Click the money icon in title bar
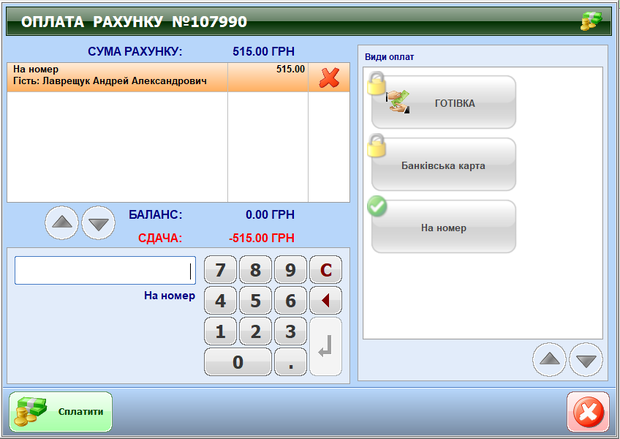Screen dimensions: 620x439 pyautogui.click(x=592, y=20)
